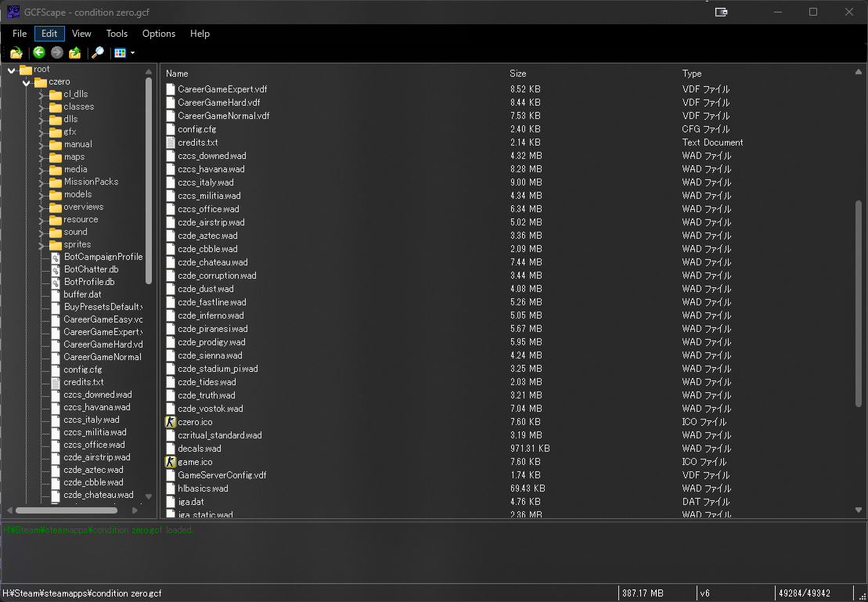
Task: Select czde_vostok.wad in the file list
Action: [211, 409]
